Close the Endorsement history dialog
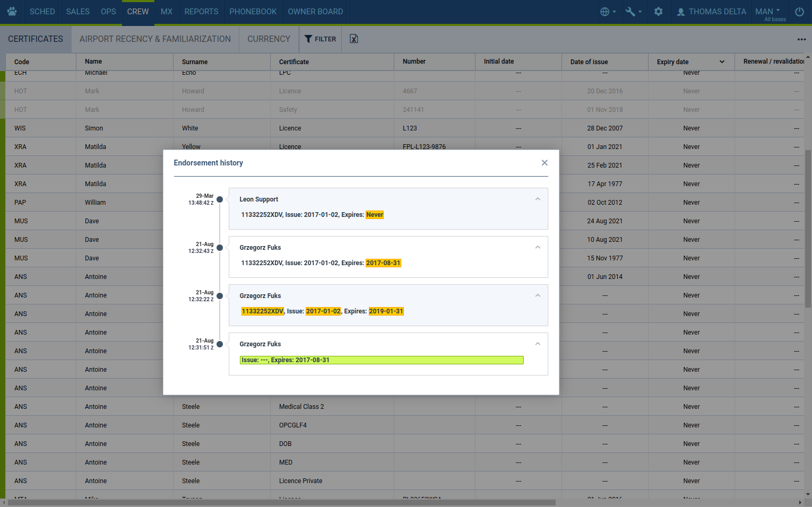 544,163
